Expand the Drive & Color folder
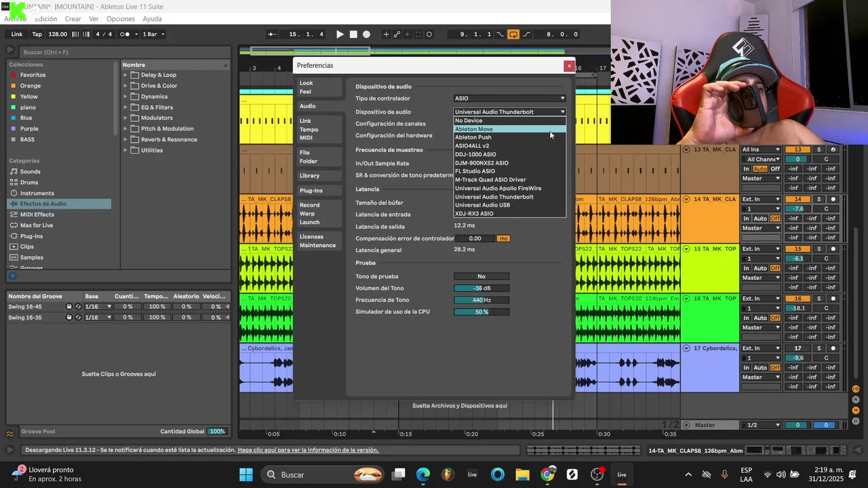Image resolution: width=868 pixels, height=488 pixels. [x=126, y=86]
